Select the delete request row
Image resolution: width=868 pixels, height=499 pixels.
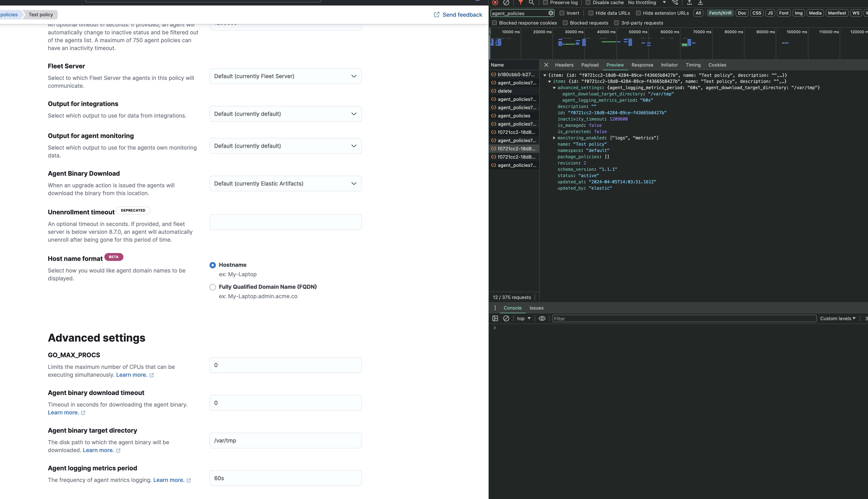click(514, 91)
